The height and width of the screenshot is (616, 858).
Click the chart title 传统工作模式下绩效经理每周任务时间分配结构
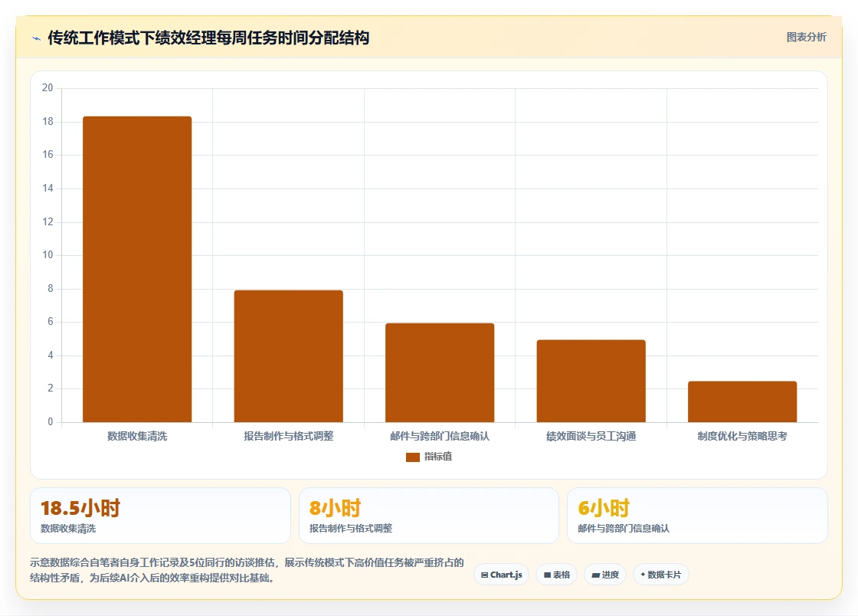tap(208, 38)
